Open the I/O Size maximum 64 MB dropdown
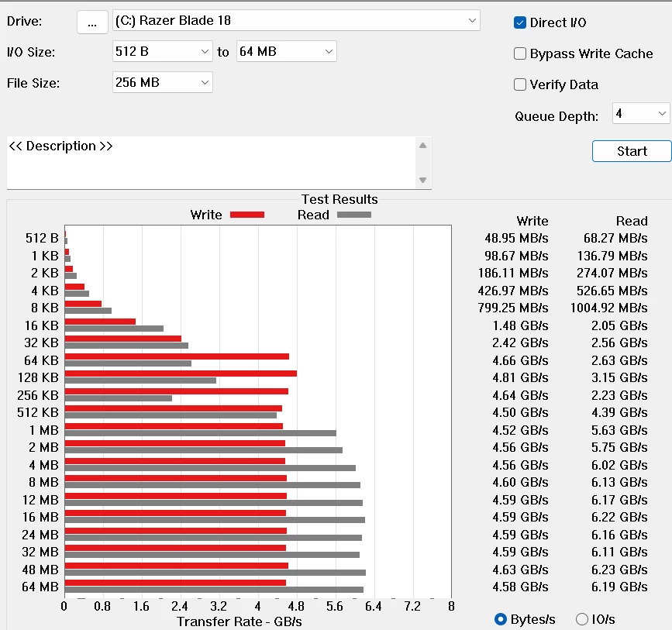The image size is (672, 630). (286, 52)
